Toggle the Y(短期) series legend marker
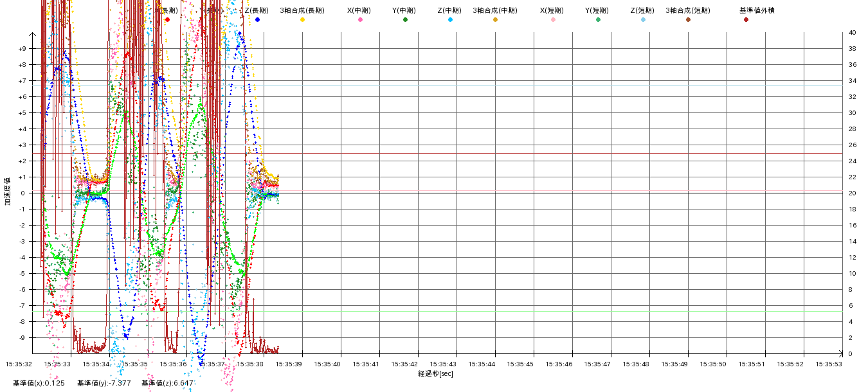 598,20
